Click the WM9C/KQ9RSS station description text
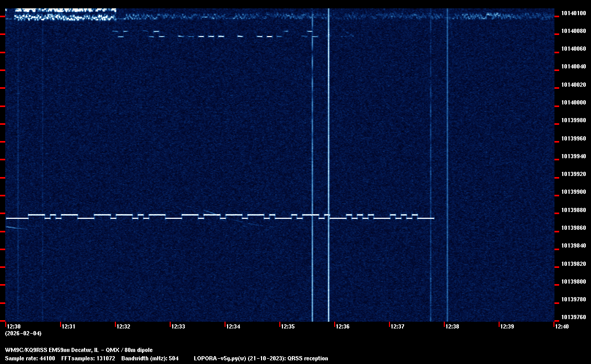The height and width of the screenshot is (364, 591). (x=79, y=350)
